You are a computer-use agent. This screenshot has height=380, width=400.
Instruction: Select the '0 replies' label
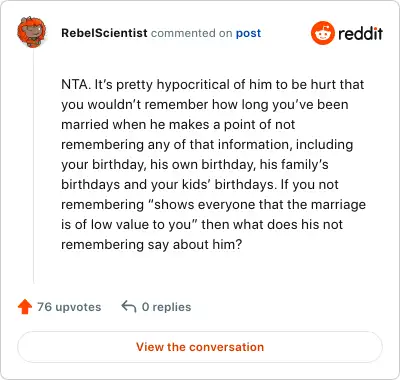point(166,307)
